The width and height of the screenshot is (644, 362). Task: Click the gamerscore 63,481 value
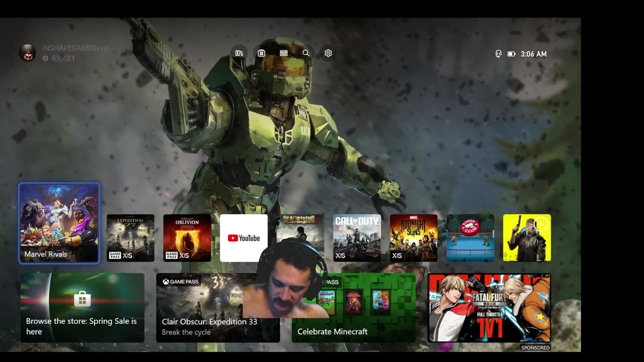63,58
